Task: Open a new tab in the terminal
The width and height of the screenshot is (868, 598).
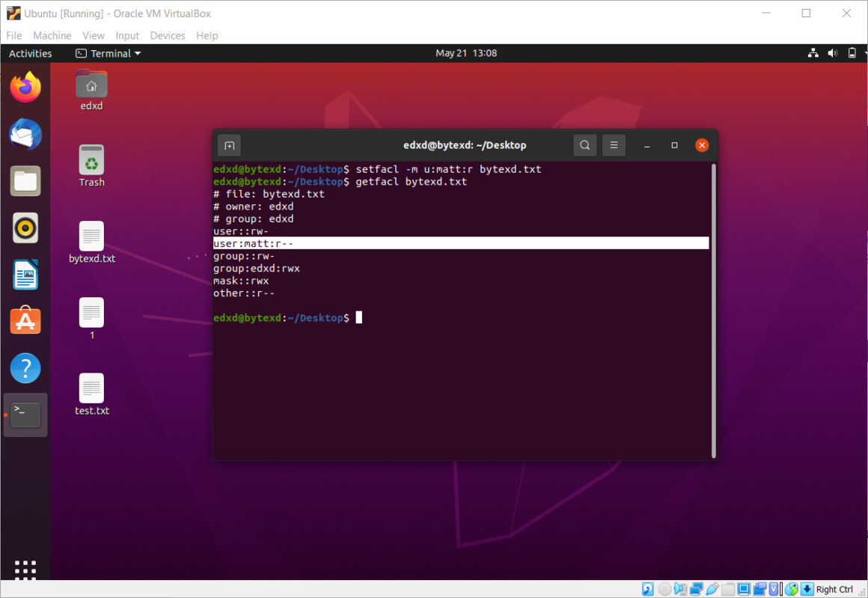Action: click(x=229, y=145)
